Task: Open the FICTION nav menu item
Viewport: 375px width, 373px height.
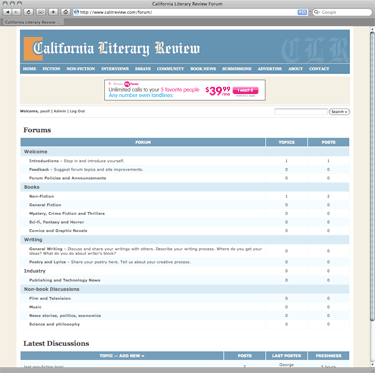Action: pyautogui.click(x=51, y=69)
